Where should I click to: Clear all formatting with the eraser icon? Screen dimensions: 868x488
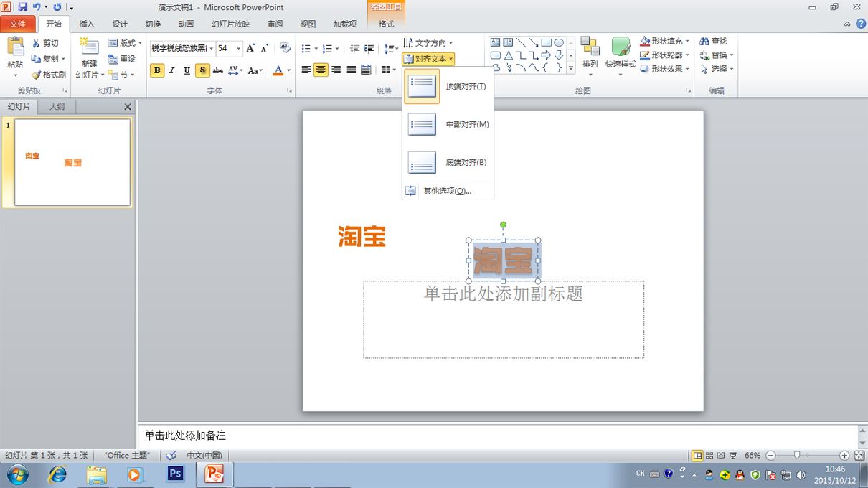(x=286, y=48)
